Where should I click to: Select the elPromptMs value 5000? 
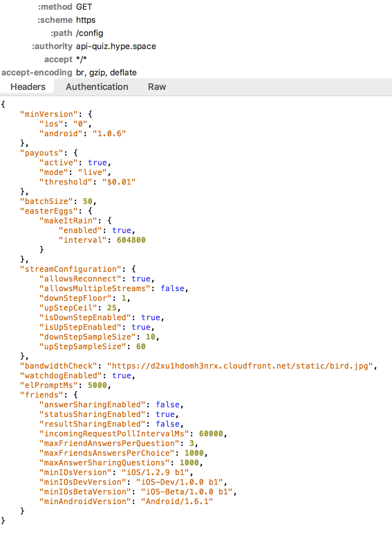[x=97, y=385]
